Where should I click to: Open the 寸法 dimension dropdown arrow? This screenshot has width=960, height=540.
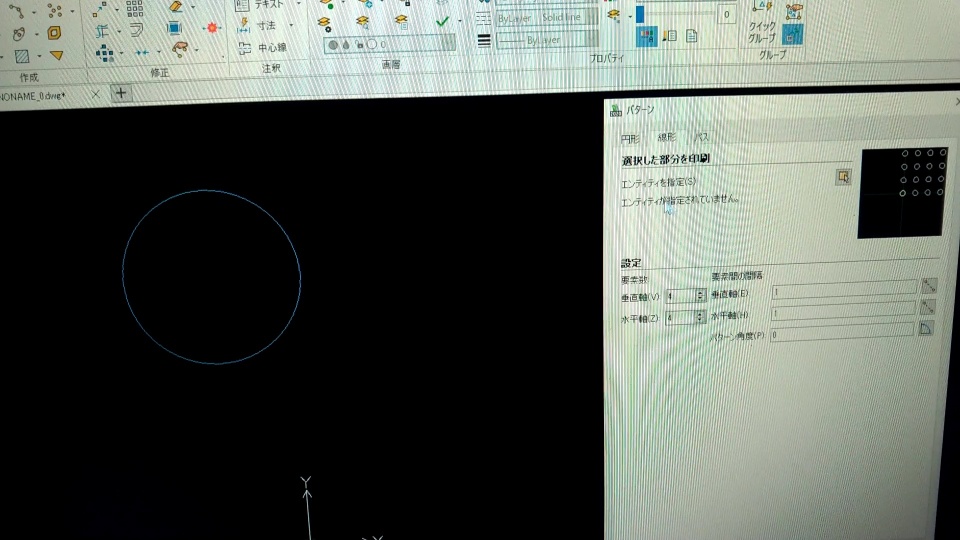291,25
